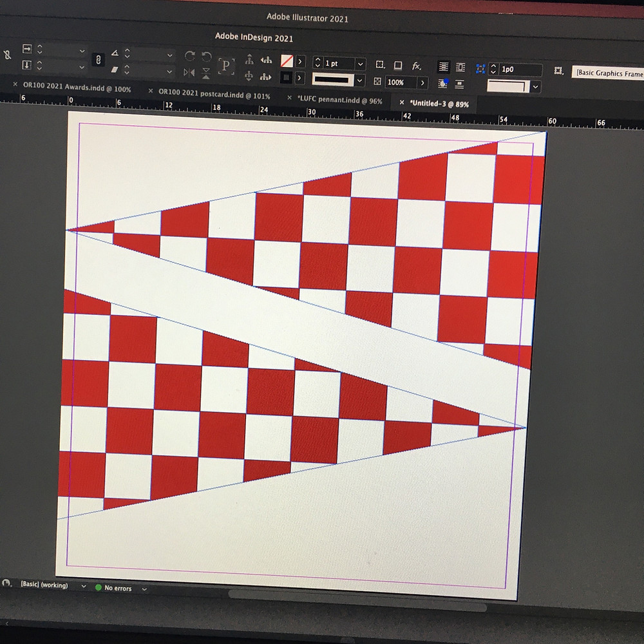Open the opacity slider chevron
644x644 pixels.
pos(422,83)
